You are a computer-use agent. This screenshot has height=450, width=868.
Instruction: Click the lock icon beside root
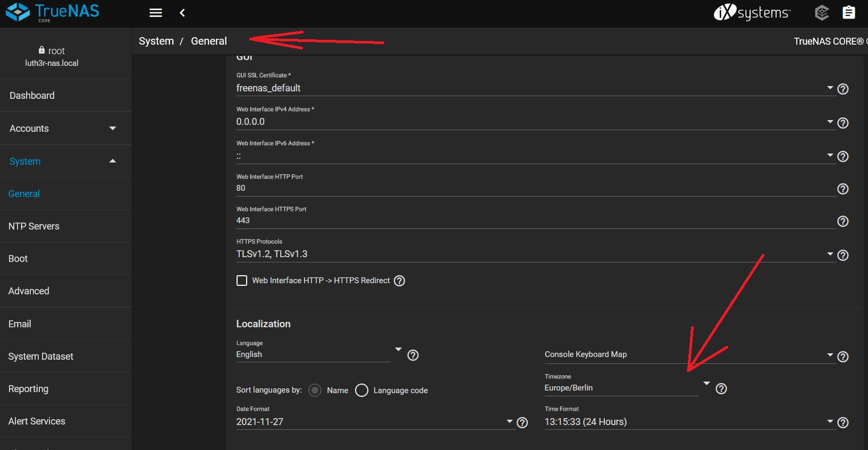(41, 50)
